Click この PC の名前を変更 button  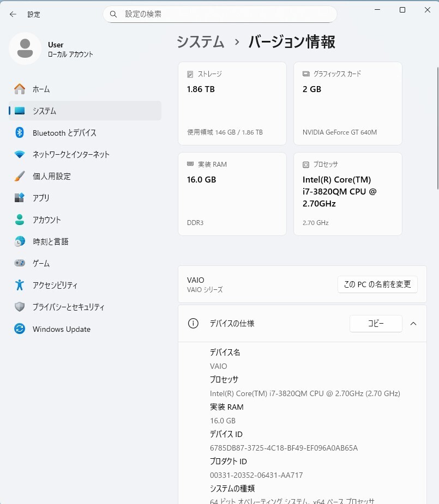click(x=377, y=284)
